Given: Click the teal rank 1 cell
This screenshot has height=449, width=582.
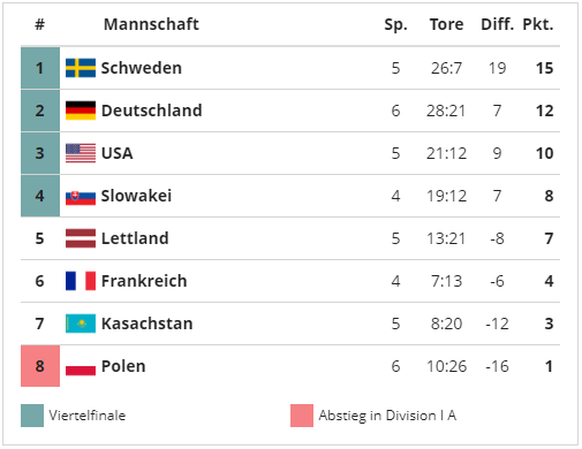Looking at the screenshot, I should 40,68.
